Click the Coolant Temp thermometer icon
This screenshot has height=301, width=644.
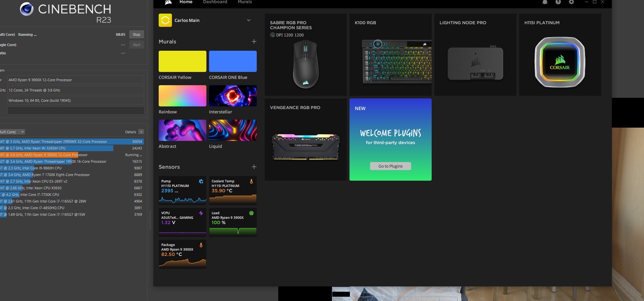(251, 181)
